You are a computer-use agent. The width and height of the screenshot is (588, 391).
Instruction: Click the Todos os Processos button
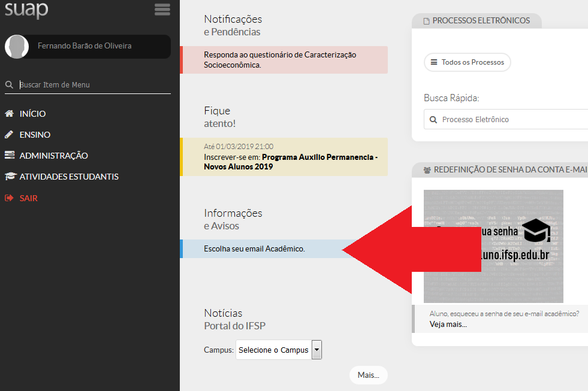(x=468, y=62)
